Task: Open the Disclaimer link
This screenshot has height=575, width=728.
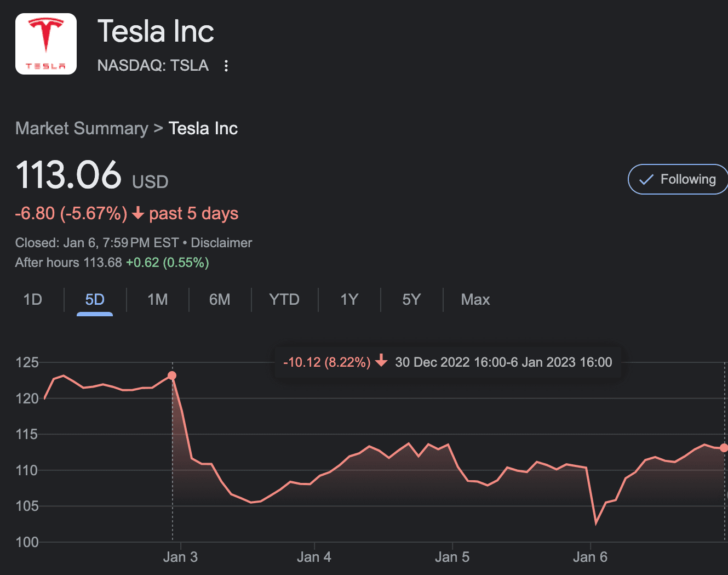Action: (x=221, y=243)
